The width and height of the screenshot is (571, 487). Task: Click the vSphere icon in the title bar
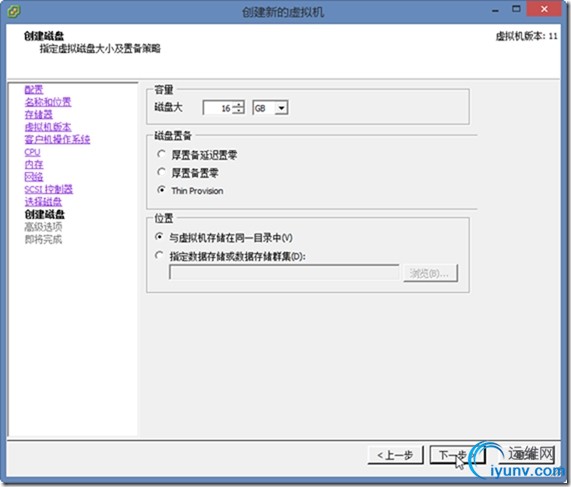click(x=14, y=12)
